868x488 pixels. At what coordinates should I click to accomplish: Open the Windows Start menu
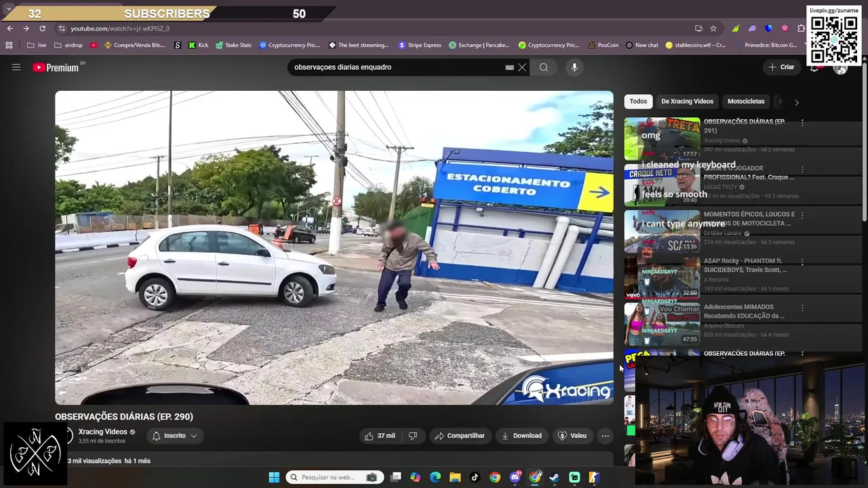tap(274, 477)
